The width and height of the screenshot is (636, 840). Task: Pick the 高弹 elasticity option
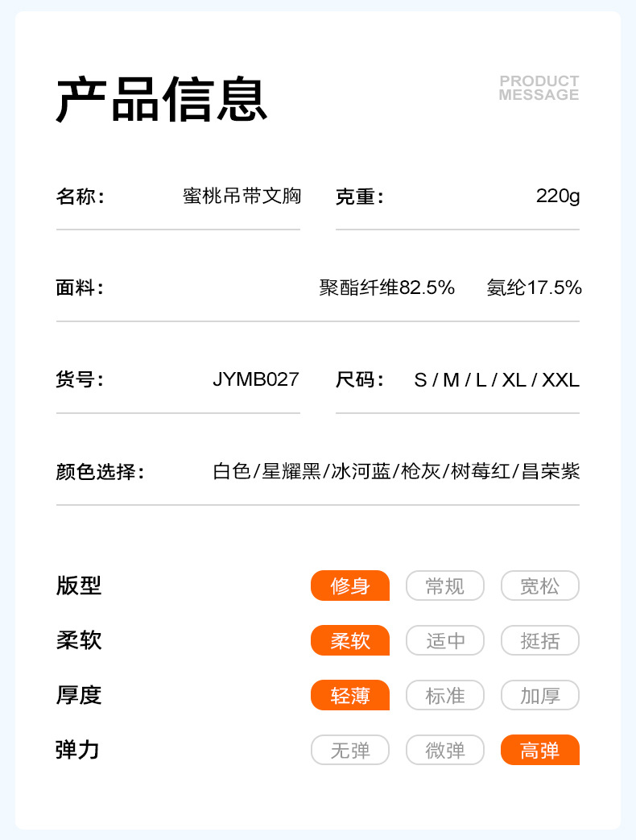coord(539,750)
